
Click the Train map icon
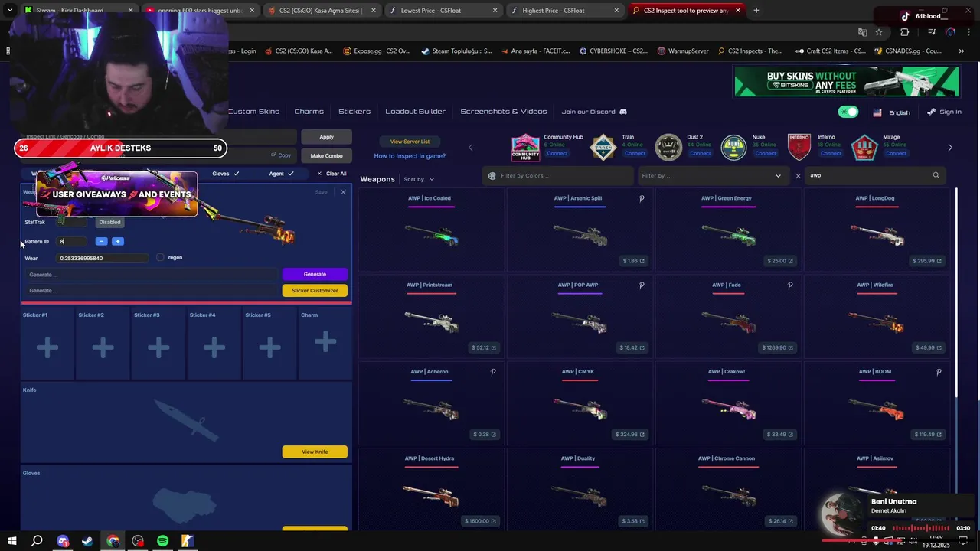click(x=603, y=148)
